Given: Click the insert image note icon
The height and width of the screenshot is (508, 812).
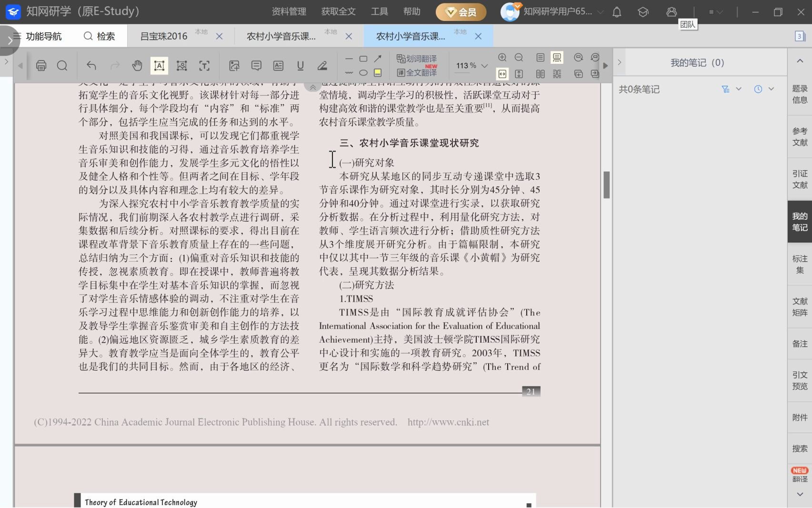Looking at the screenshot, I should (234, 66).
